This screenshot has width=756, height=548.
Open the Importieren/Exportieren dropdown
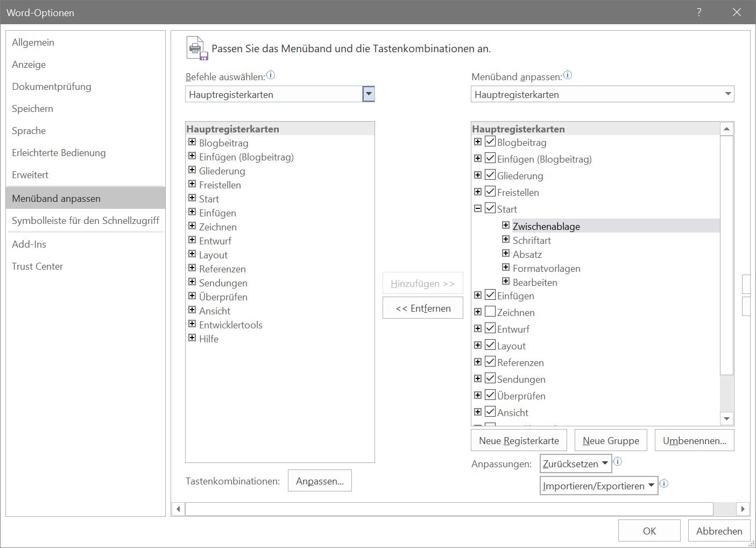click(x=599, y=486)
